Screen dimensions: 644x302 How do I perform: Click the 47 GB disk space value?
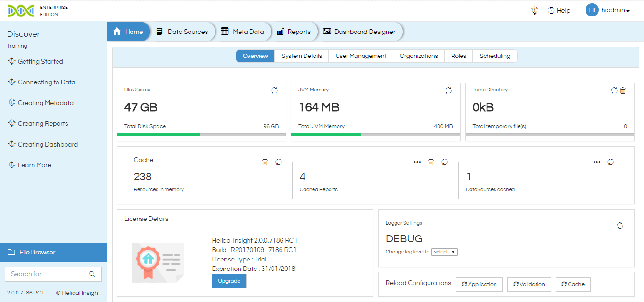(x=140, y=107)
